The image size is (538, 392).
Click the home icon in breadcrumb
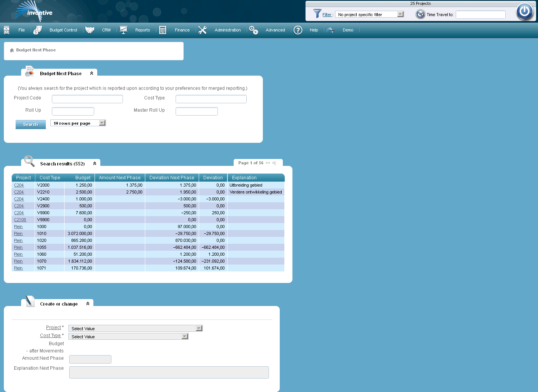click(12, 50)
